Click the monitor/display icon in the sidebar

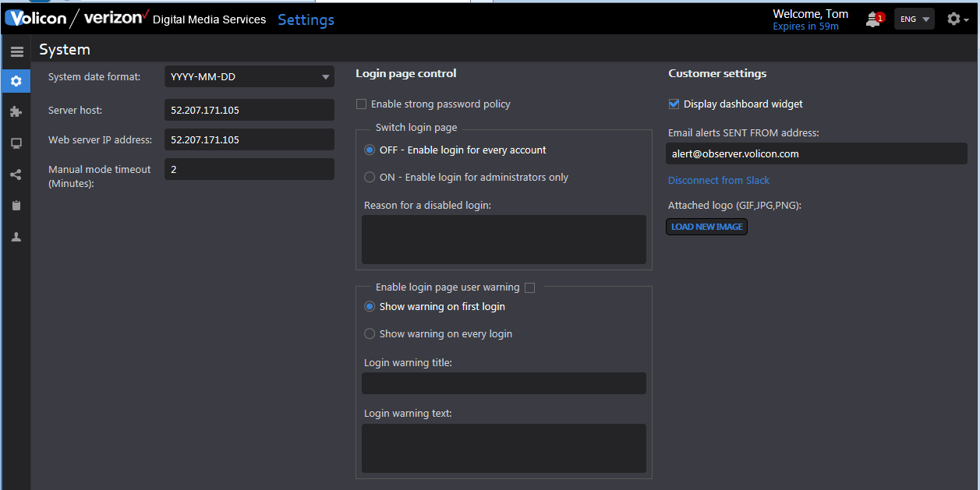click(16, 143)
